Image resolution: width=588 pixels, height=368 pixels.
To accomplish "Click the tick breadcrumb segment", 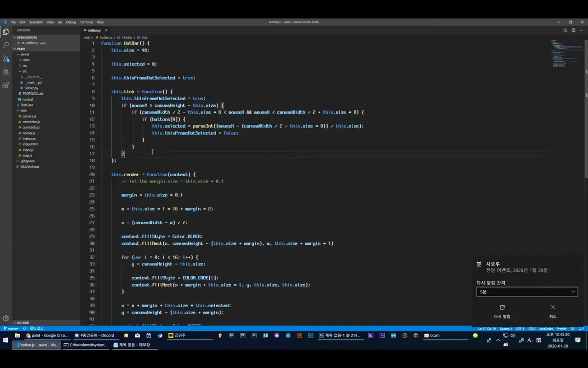I will 144,37.
